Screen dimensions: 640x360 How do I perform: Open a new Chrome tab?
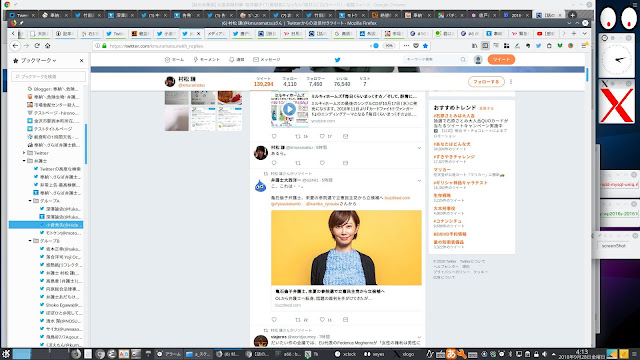(573, 15)
